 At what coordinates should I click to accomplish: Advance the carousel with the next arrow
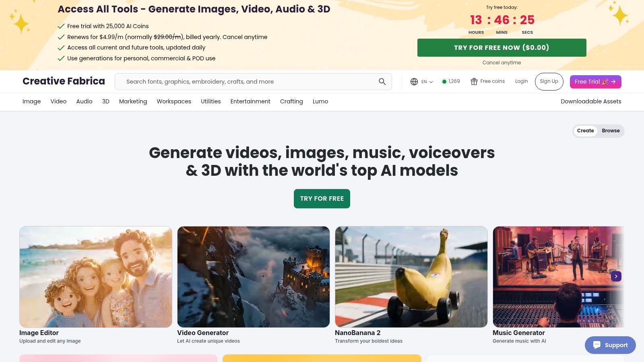pyautogui.click(x=616, y=276)
